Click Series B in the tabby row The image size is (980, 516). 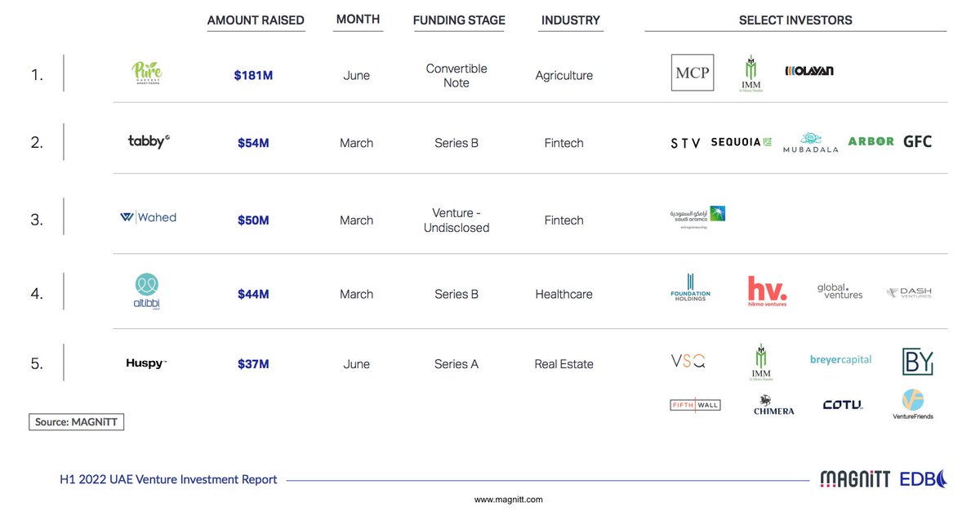tap(457, 143)
